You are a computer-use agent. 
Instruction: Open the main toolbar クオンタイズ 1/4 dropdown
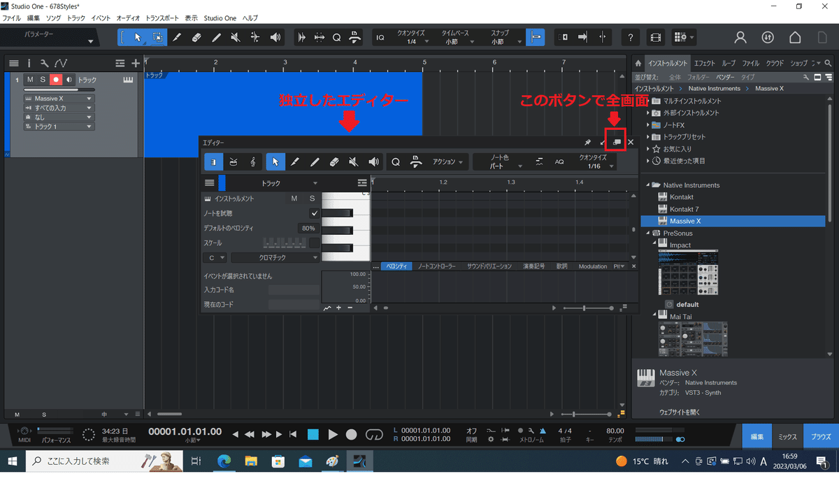pos(412,38)
